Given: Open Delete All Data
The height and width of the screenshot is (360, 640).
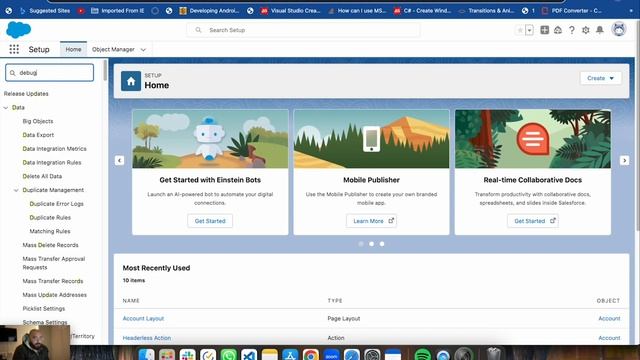Looking at the screenshot, I should 42,176.
